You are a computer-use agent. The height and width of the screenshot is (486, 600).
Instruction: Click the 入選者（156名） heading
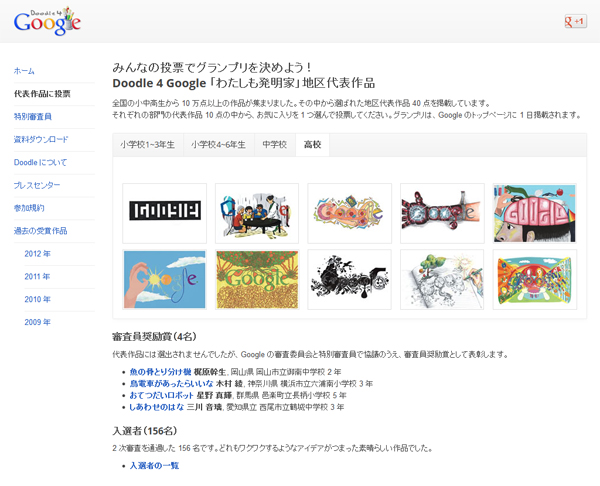pyautogui.click(x=145, y=431)
